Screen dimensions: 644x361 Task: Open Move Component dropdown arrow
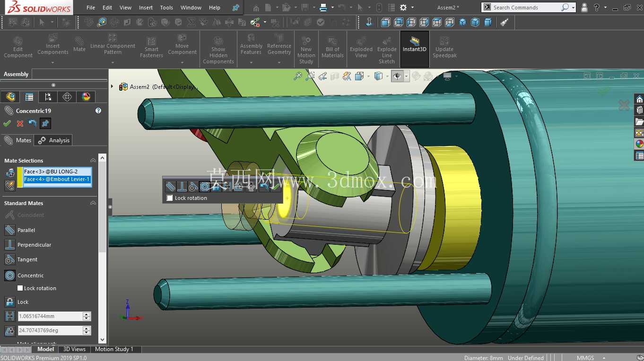[x=182, y=62]
